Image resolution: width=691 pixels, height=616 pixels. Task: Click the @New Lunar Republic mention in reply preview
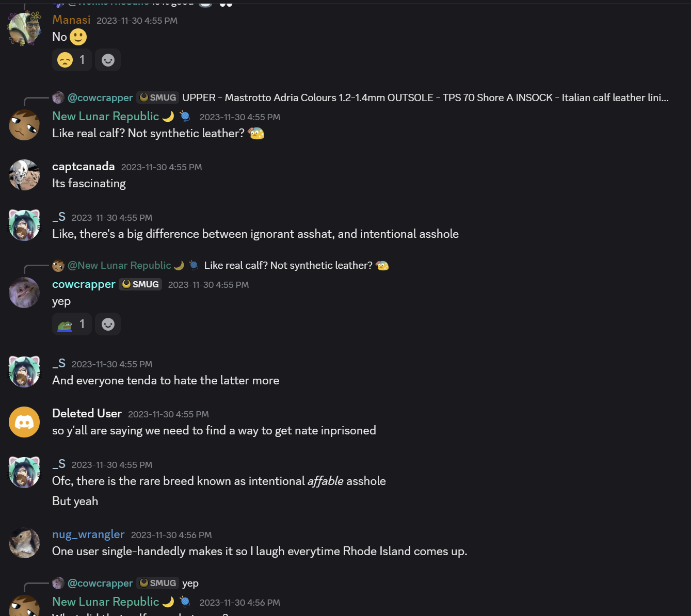pos(119,265)
